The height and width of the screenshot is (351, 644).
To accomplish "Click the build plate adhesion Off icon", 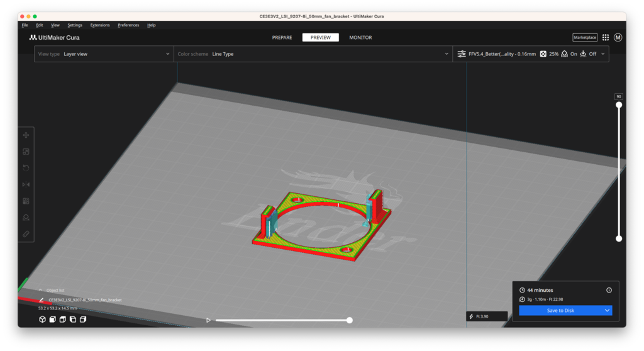I will pyautogui.click(x=583, y=54).
